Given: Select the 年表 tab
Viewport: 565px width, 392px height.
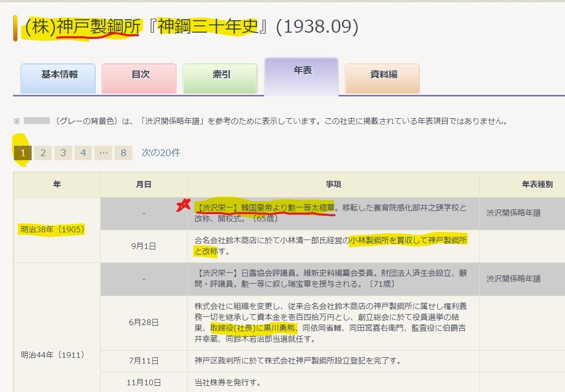Looking at the screenshot, I should 301,76.
